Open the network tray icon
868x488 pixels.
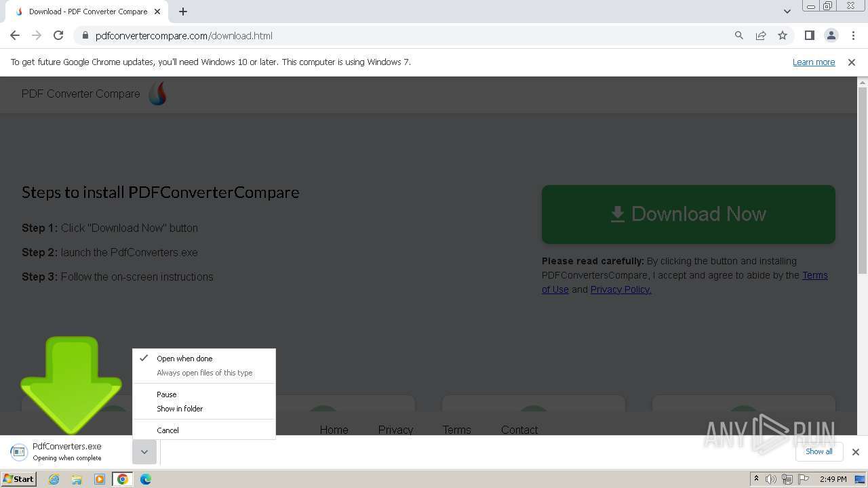pyautogui.click(x=787, y=479)
